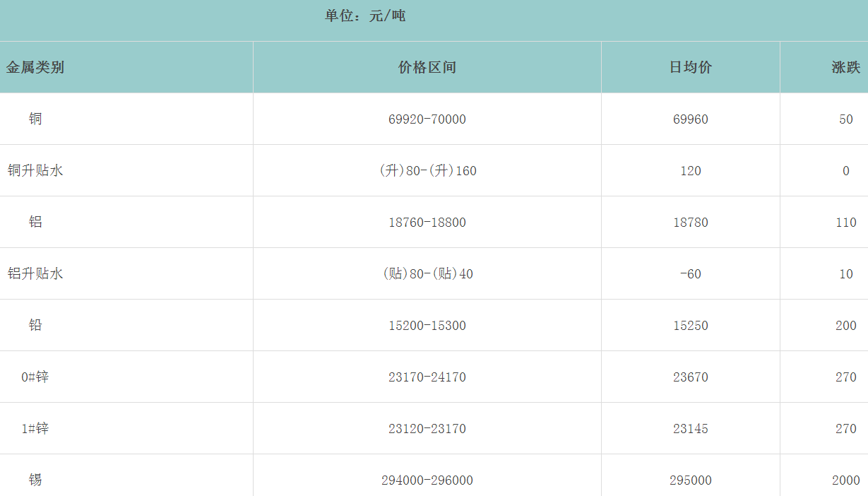Click the 涨跌 column header
868x496 pixels.
pos(845,68)
